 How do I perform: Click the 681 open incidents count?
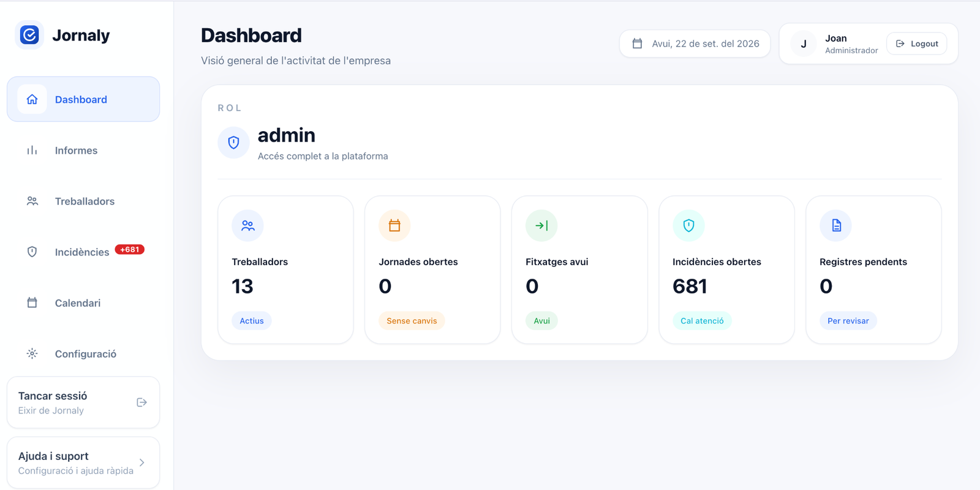(x=690, y=286)
